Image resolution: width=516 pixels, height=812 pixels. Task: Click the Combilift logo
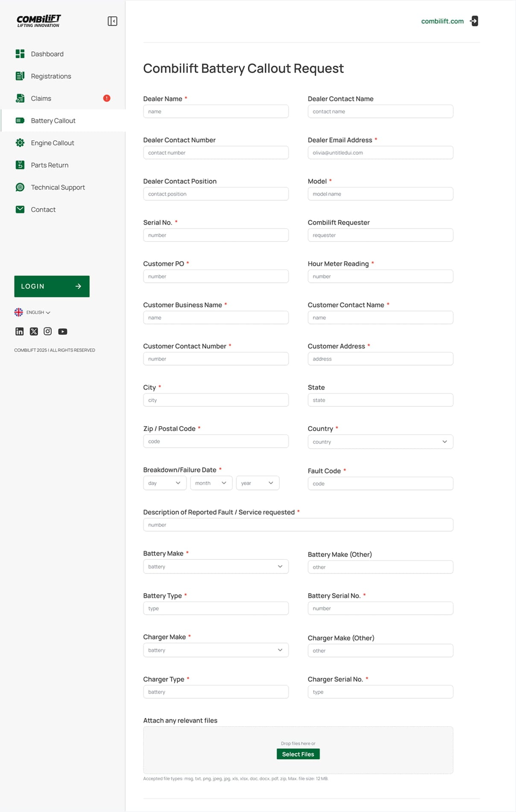(38, 21)
